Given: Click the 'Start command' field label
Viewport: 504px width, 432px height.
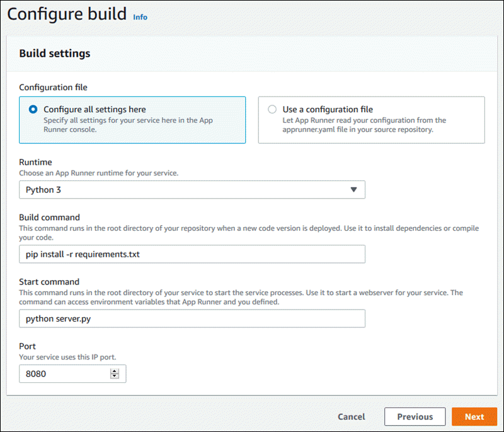Looking at the screenshot, I should click(x=50, y=282).
